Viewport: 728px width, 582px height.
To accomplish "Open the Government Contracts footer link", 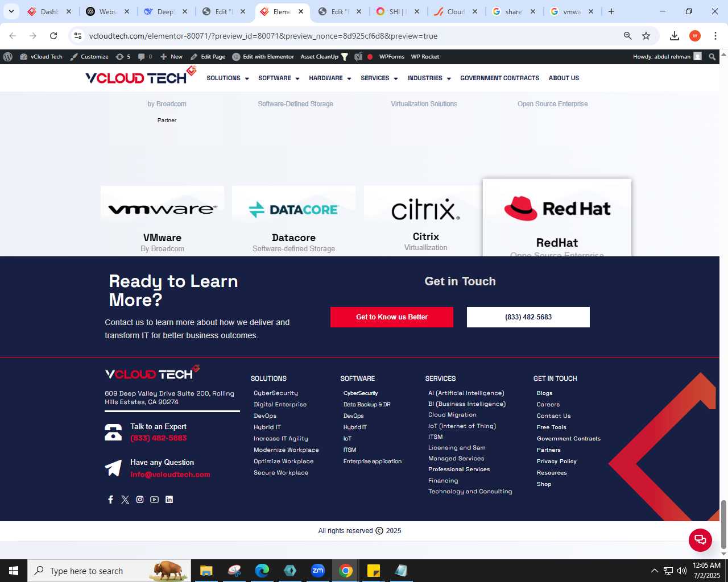I will tap(568, 439).
